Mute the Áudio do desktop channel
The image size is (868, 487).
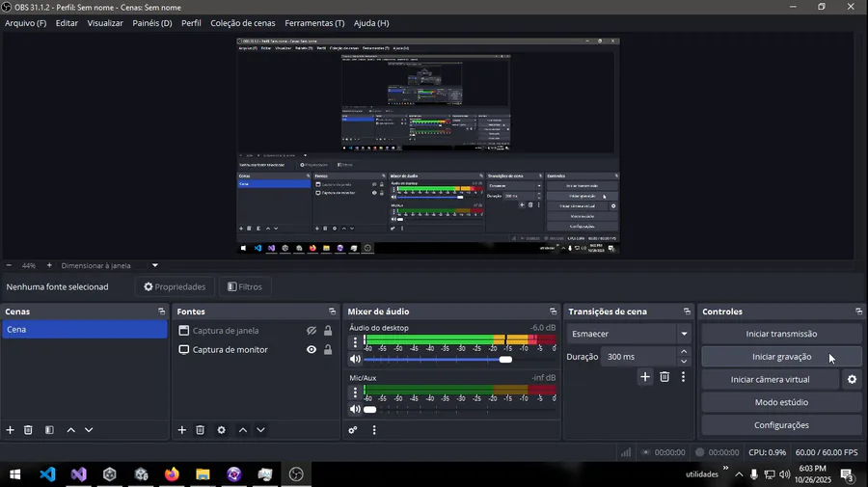[355, 359]
